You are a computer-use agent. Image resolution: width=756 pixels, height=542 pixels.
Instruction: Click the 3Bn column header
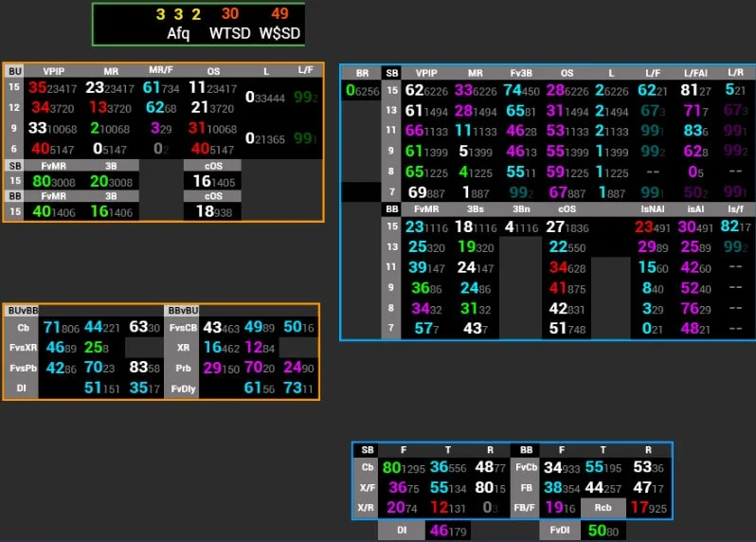pos(520,209)
